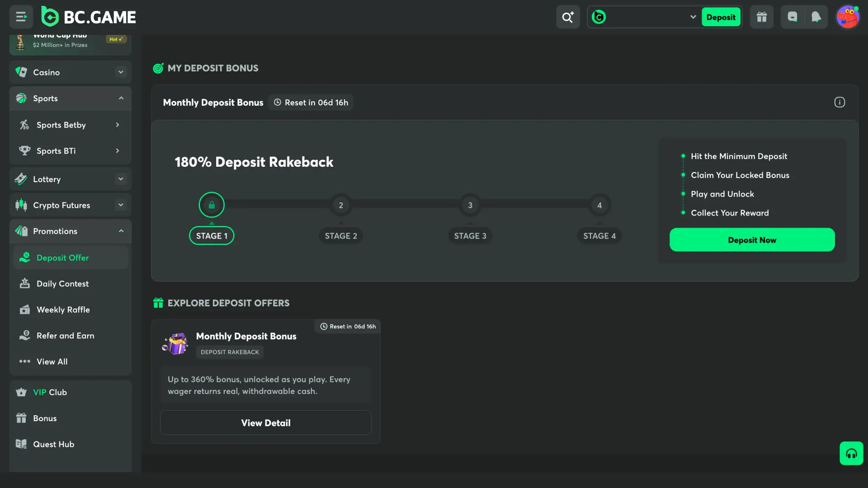Screen dimensions: 868x488
Task: Open Sports Betby submenu arrow
Action: pyautogui.click(x=118, y=125)
